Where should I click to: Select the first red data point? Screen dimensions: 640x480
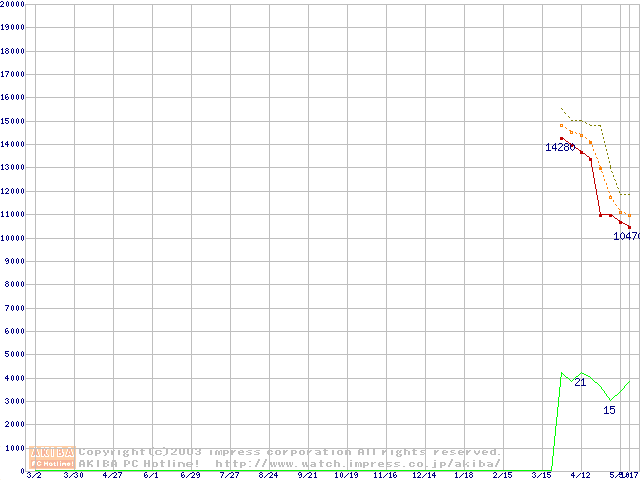pyautogui.click(x=562, y=139)
